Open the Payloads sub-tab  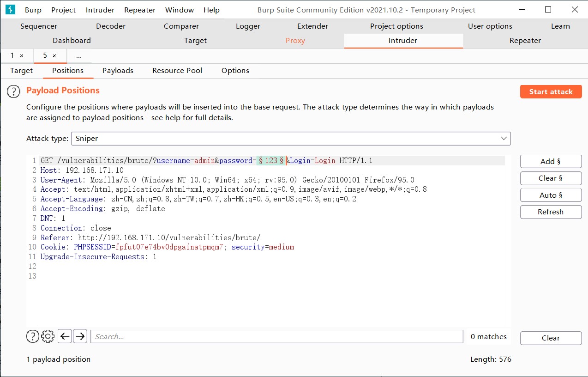point(118,71)
